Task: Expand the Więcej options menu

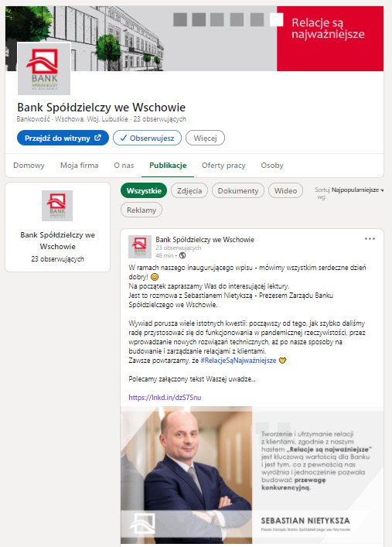Action: tap(205, 138)
